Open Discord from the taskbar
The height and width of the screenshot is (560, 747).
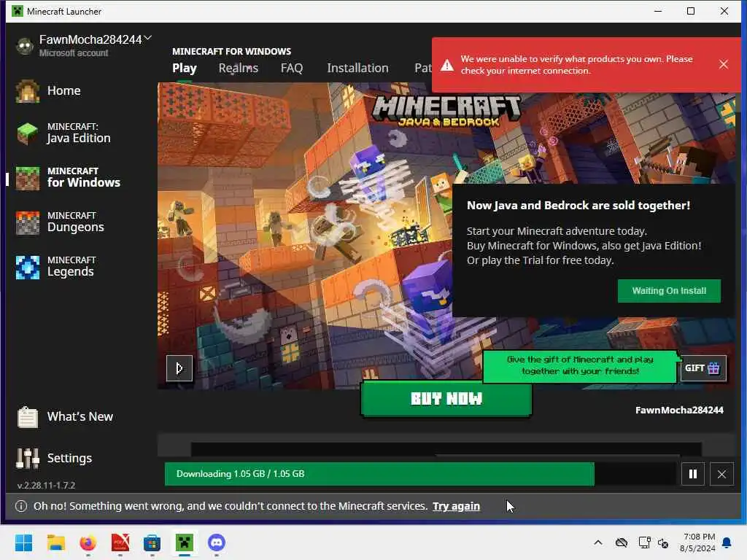[216, 542]
